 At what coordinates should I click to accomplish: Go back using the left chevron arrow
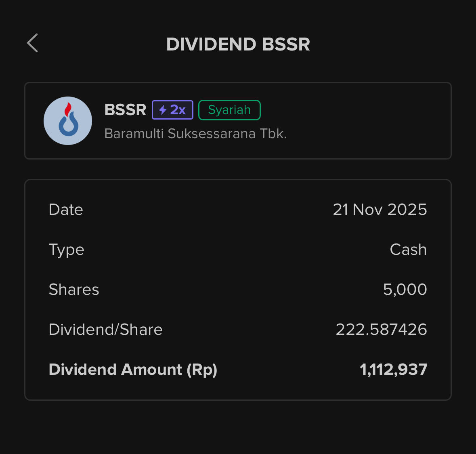click(33, 43)
